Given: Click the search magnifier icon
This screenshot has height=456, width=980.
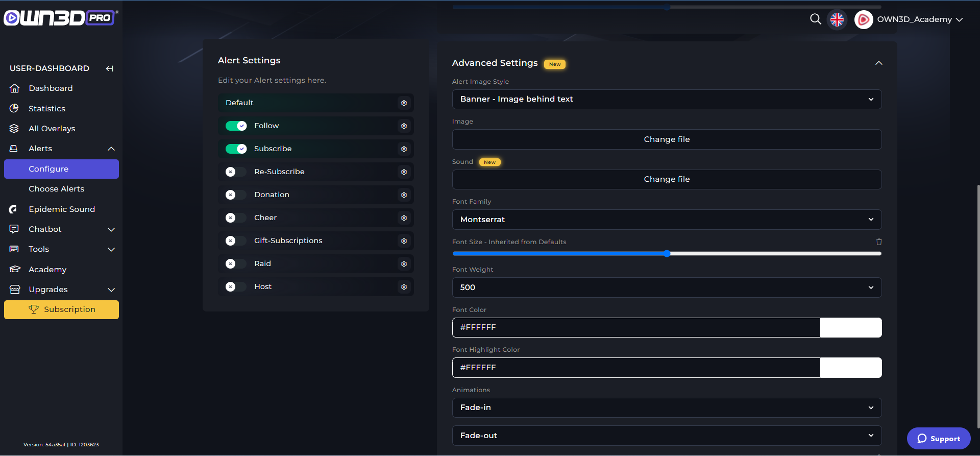Looking at the screenshot, I should [x=815, y=19].
